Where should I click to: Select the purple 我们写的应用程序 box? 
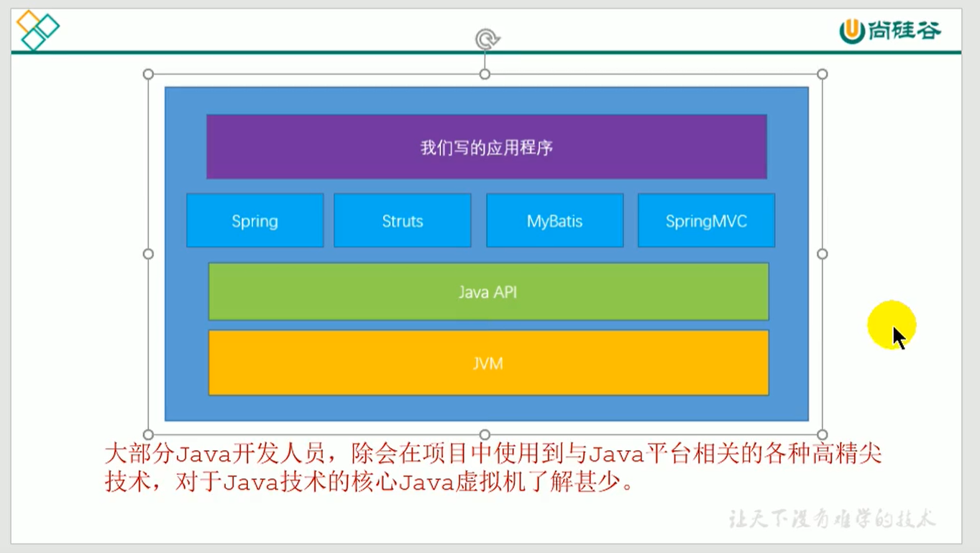[486, 147]
